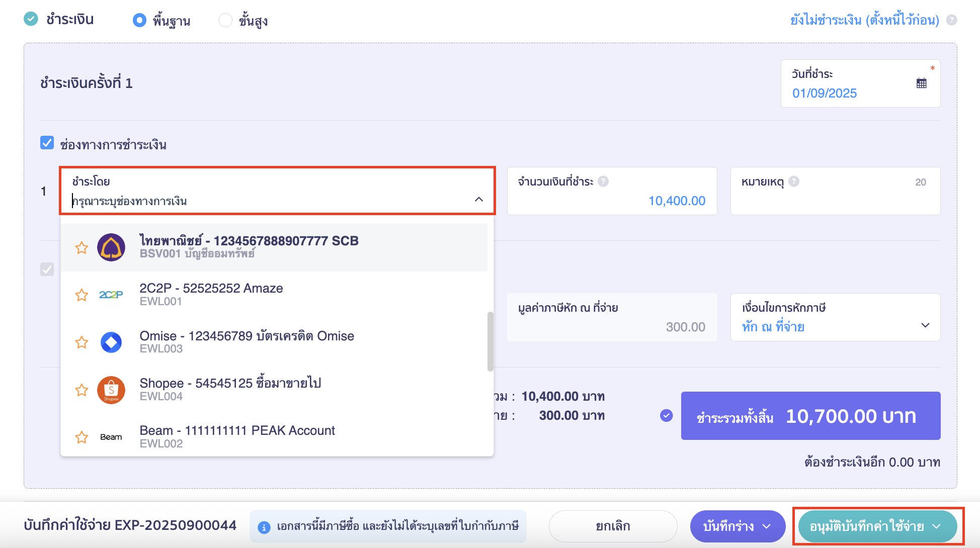Image resolution: width=980 pixels, height=548 pixels.
Task: Expand the บันทึกร่าง button arrow
Action: click(767, 526)
